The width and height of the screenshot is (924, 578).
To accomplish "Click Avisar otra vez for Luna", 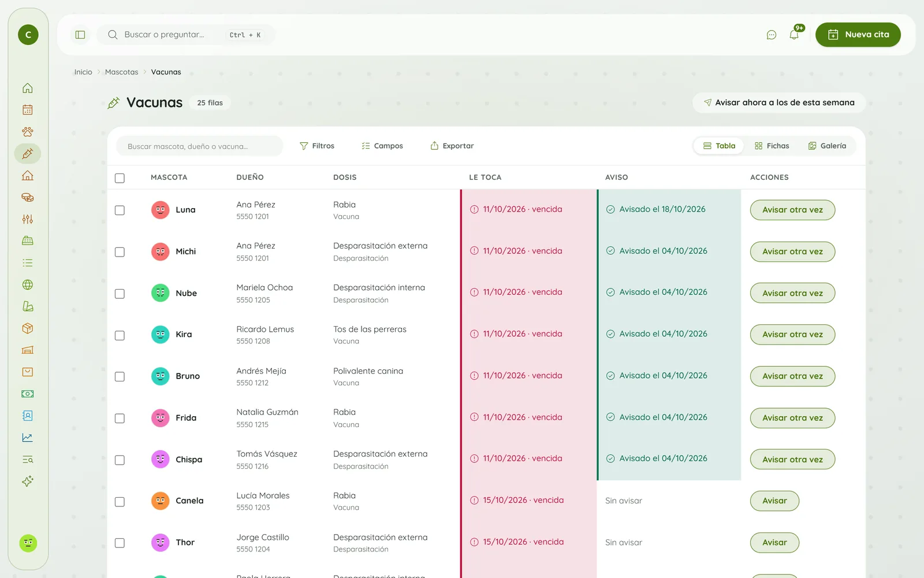I will [792, 210].
